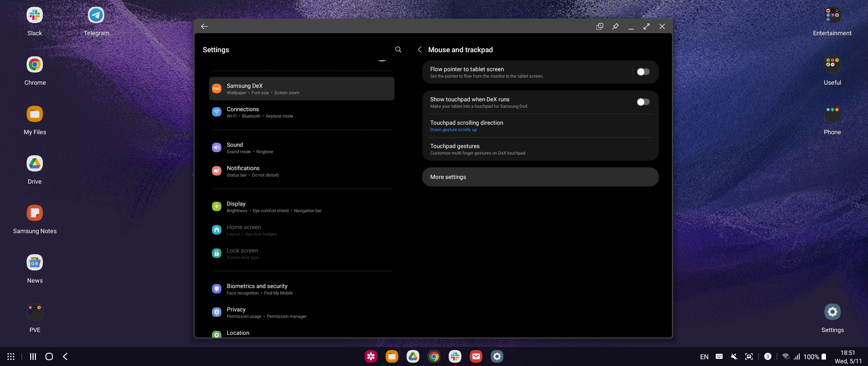868x366 pixels.
Task: Click the multi-window icon in title bar
Action: pos(599,26)
